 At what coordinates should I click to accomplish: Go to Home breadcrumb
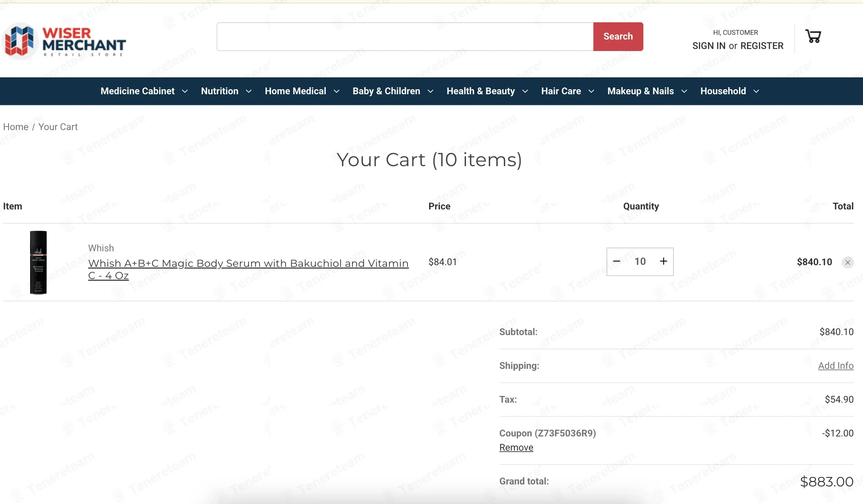(16, 127)
